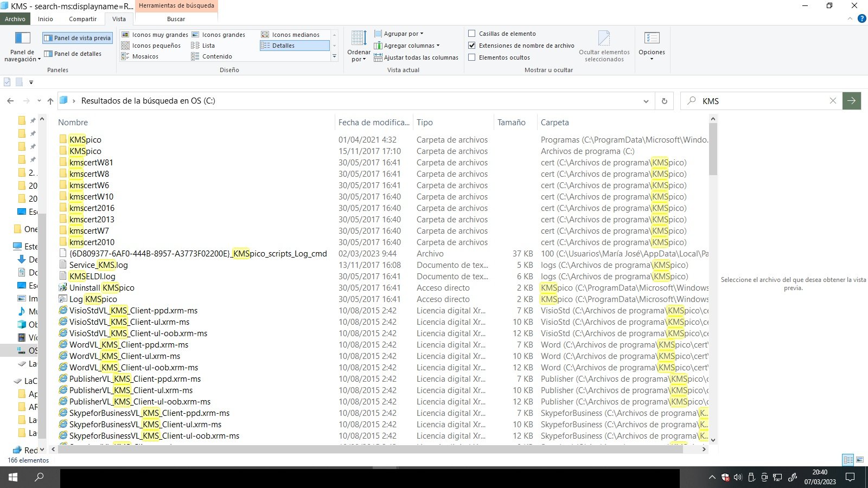Expand the Diseño layout gallery

point(334,56)
